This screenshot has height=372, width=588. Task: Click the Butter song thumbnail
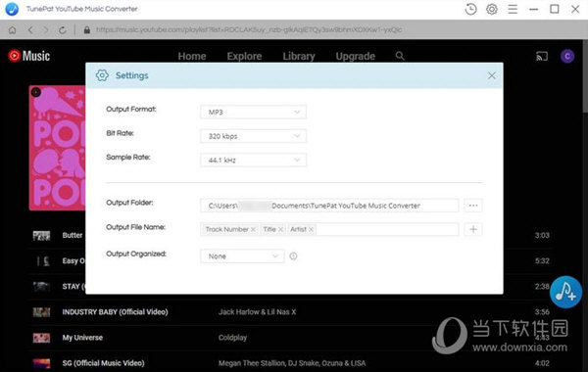pyautogui.click(x=41, y=235)
